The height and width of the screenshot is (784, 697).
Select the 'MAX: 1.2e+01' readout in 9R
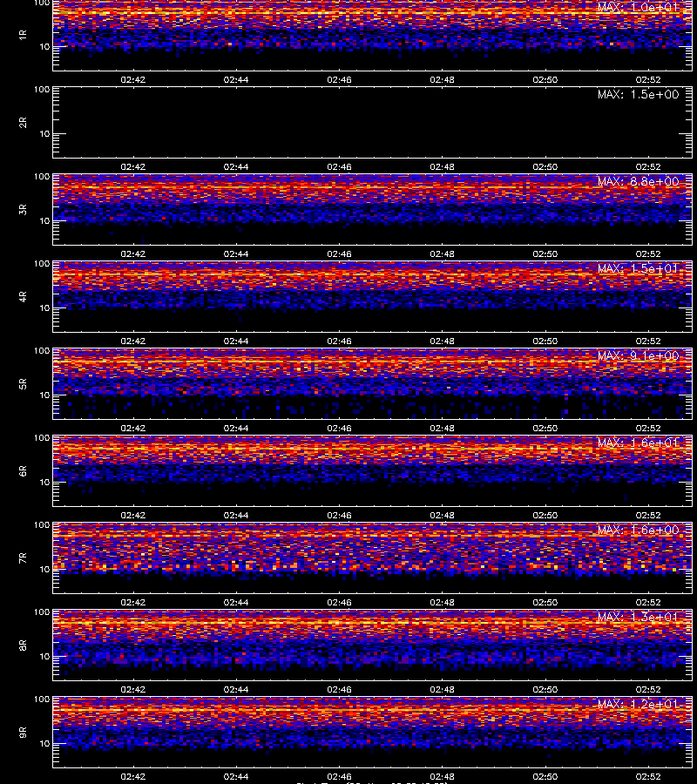pyautogui.click(x=638, y=704)
